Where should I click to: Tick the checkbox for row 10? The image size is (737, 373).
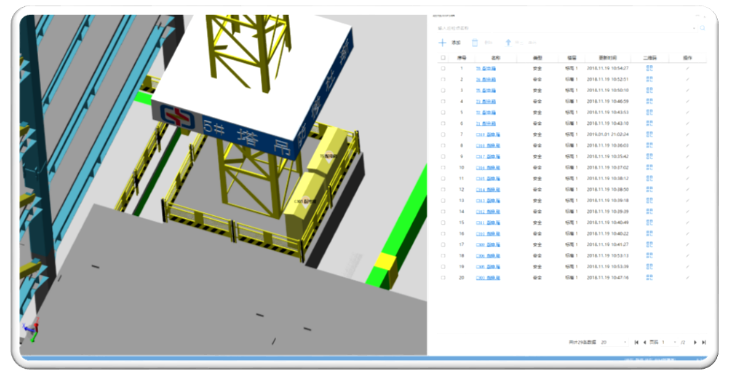(x=443, y=168)
